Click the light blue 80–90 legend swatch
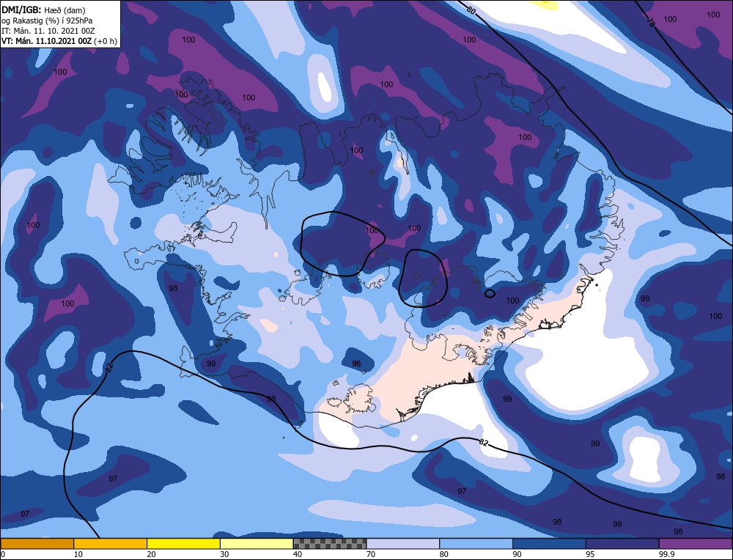733x560 pixels. tap(476, 543)
